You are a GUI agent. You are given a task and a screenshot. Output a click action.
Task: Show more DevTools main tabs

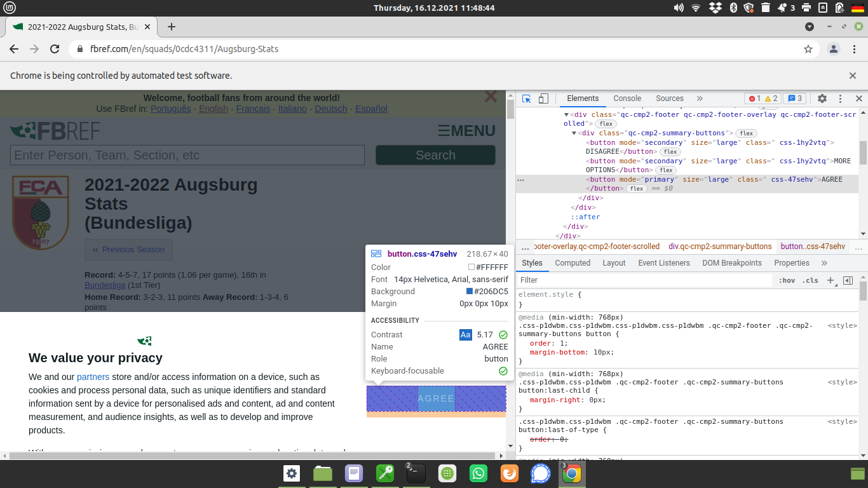pyautogui.click(x=700, y=98)
